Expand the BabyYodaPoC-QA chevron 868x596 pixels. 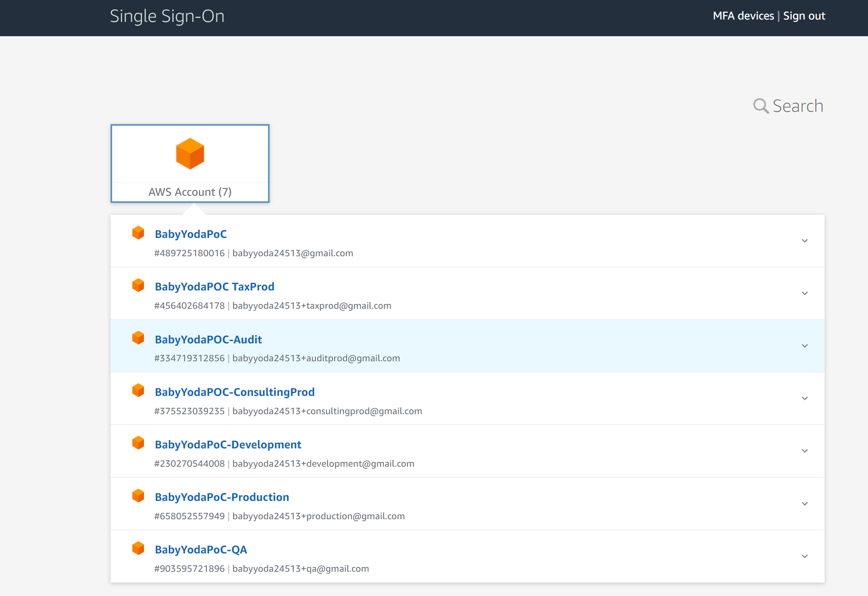[805, 556]
